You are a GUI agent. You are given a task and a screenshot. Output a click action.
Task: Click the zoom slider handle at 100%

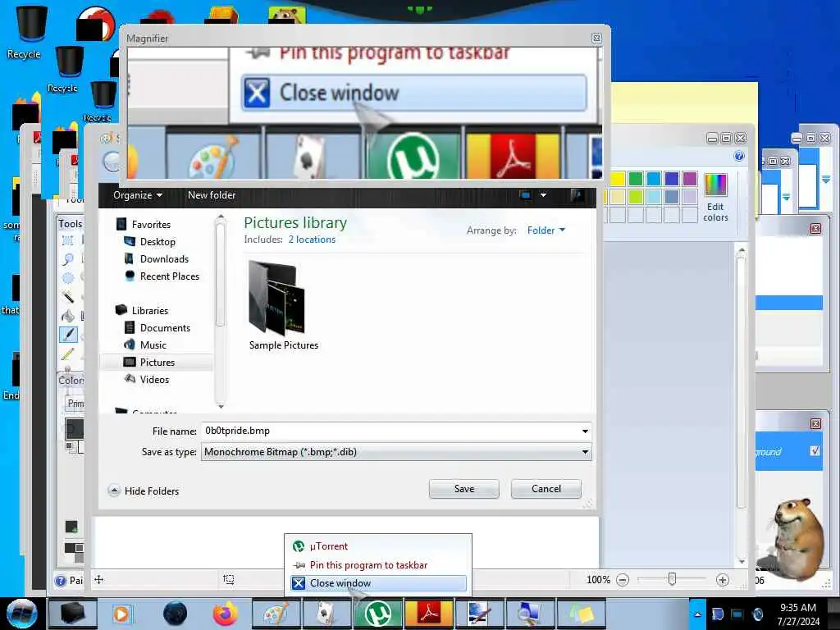672,579
